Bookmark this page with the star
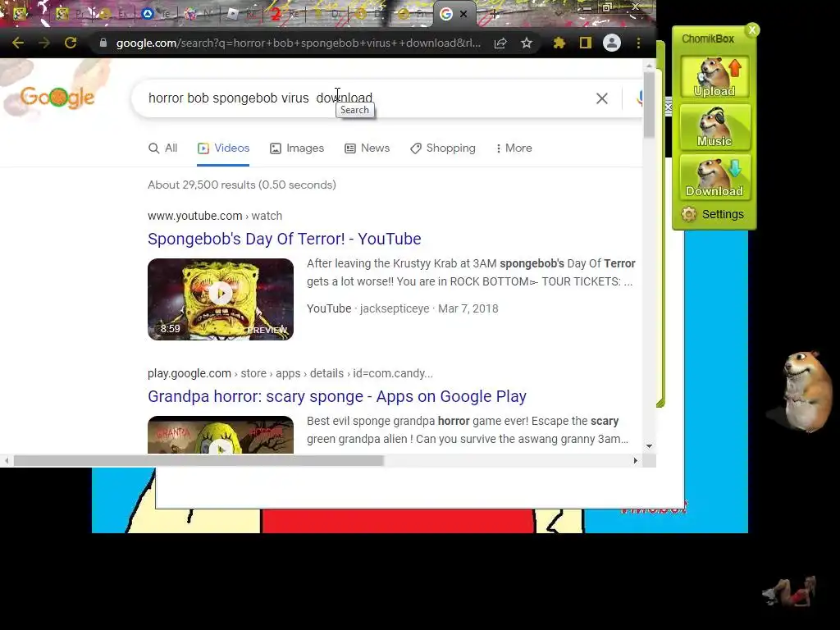 click(x=527, y=43)
